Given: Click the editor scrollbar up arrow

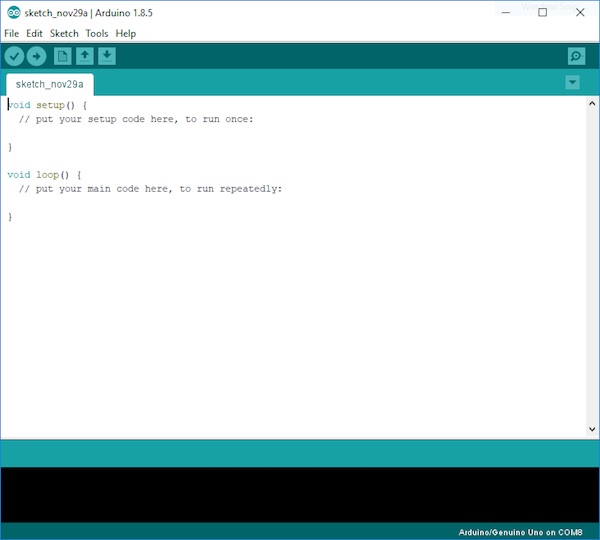Looking at the screenshot, I should click(x=593, y=102).
